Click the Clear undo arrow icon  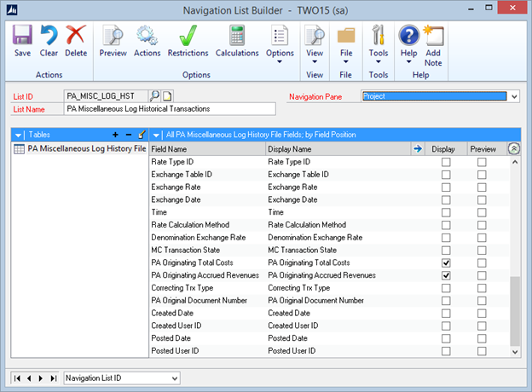49,35
